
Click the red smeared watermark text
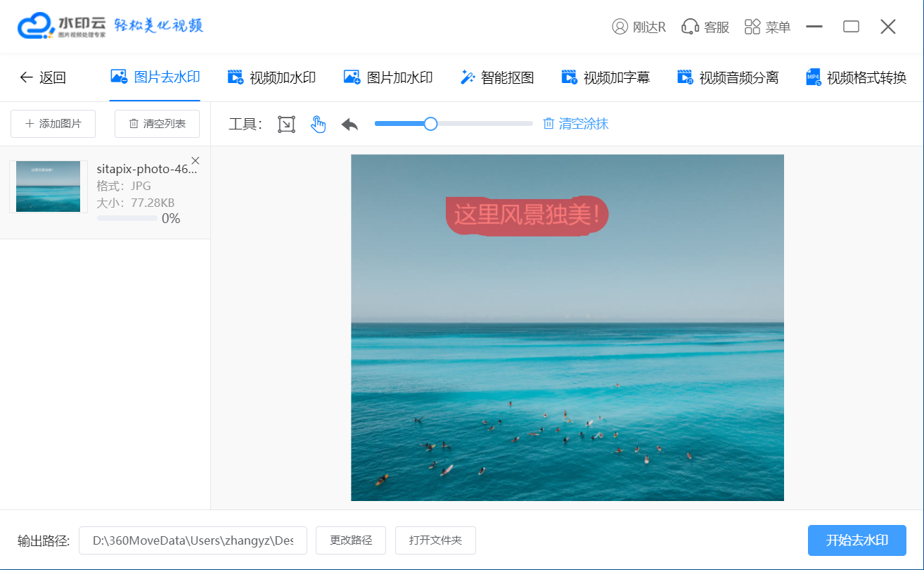(527, 215)
